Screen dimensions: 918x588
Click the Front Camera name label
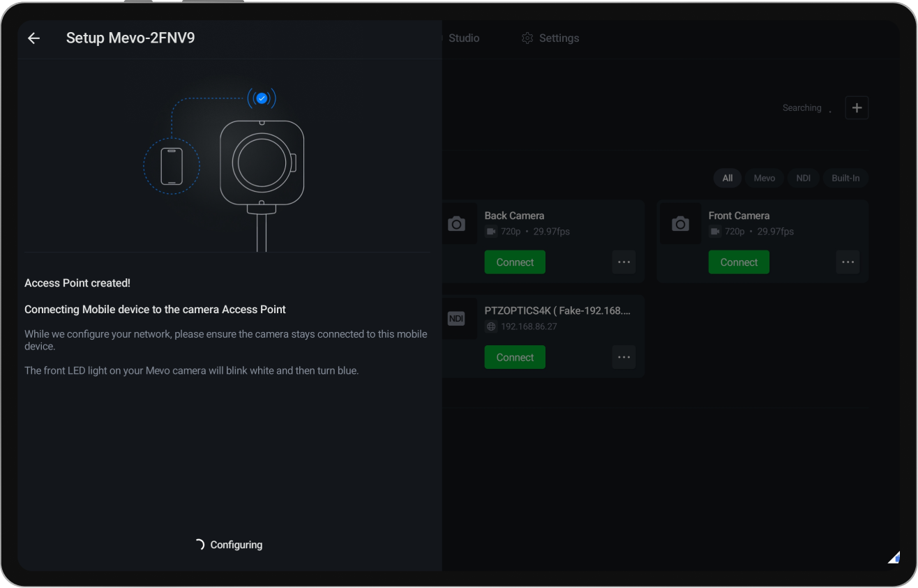pyautogui.click(x=739, y=216)
